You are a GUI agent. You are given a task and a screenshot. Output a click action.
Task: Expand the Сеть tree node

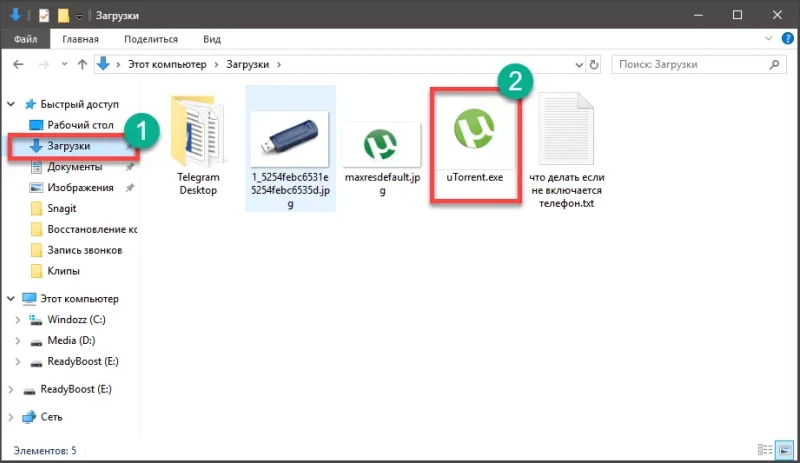10,416
